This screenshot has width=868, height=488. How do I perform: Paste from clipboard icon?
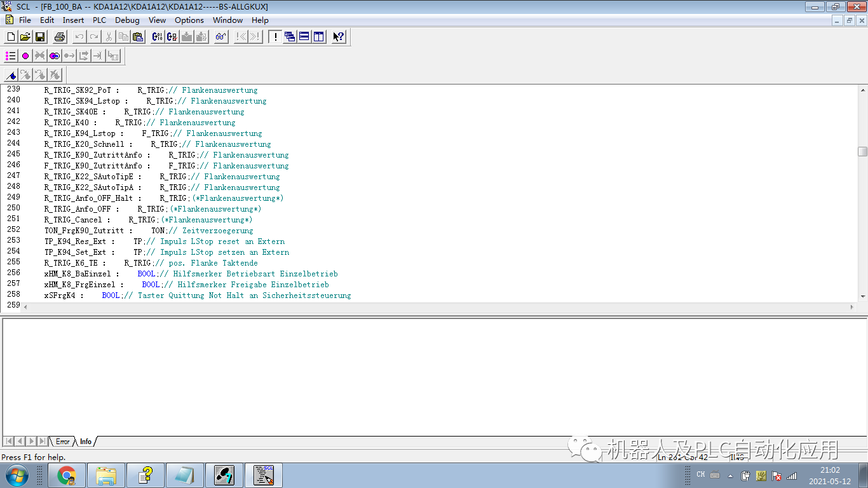(x=138, y=37)
